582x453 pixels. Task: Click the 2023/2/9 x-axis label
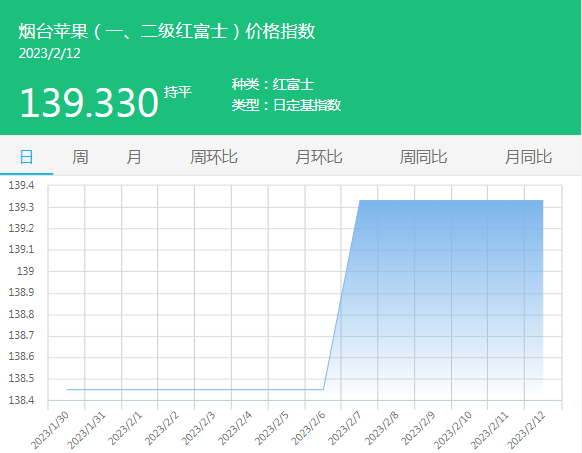(418, 428)
